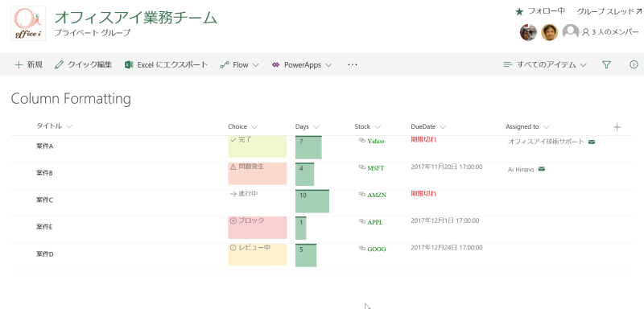Click the plus icon beside 新規
This screenshot has height=309, width=644.
(19, 65)
